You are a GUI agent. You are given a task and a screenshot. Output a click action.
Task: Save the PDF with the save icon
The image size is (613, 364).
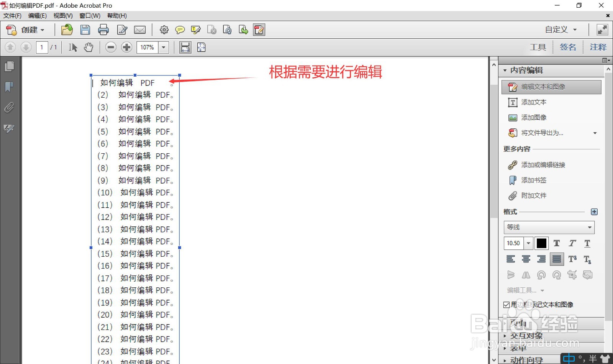[85, 30]
